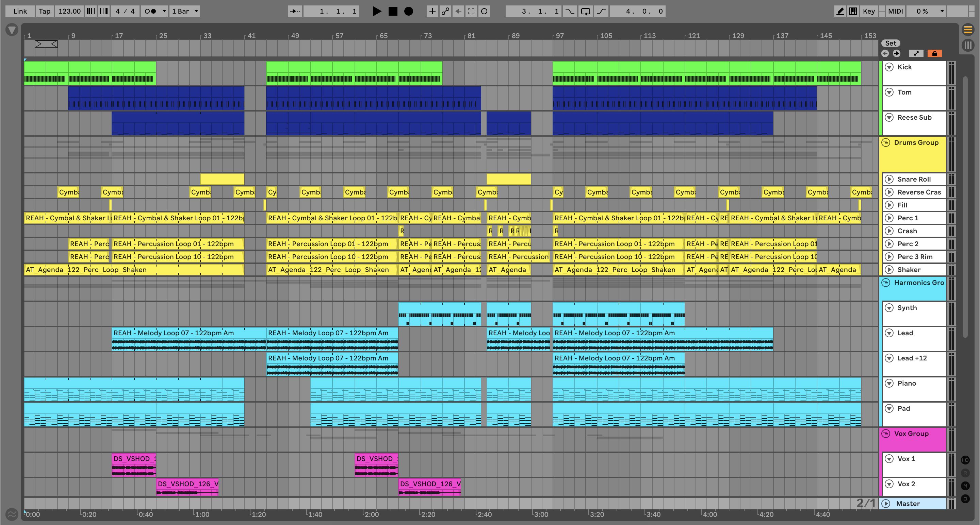Click the Set locator button
This screenshot has width=980, height=525.
(891, 43)
